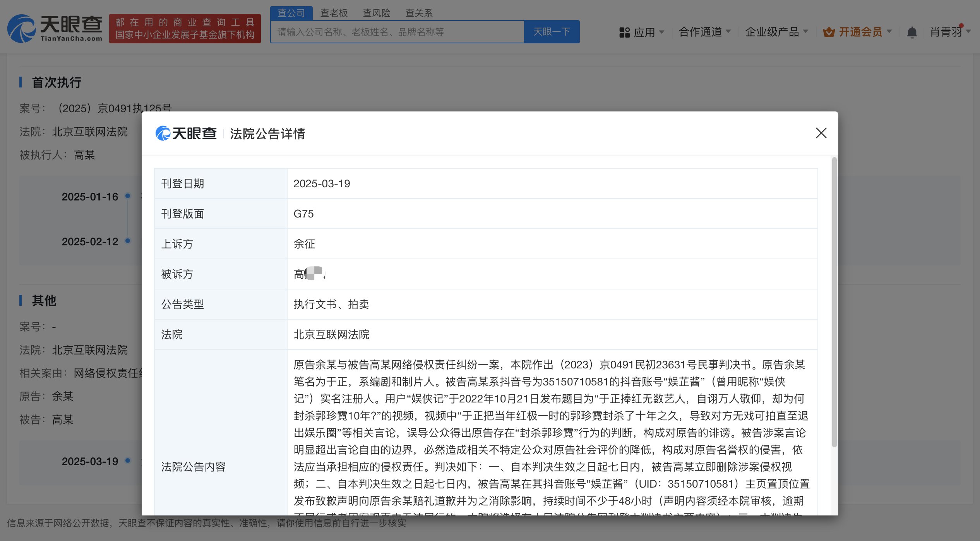Click the blurred defendant name 高

(310, 274)
